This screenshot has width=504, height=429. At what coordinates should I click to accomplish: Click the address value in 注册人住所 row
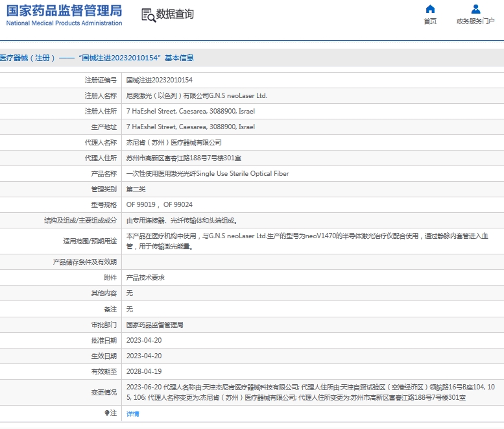click(x=191, y=111)
